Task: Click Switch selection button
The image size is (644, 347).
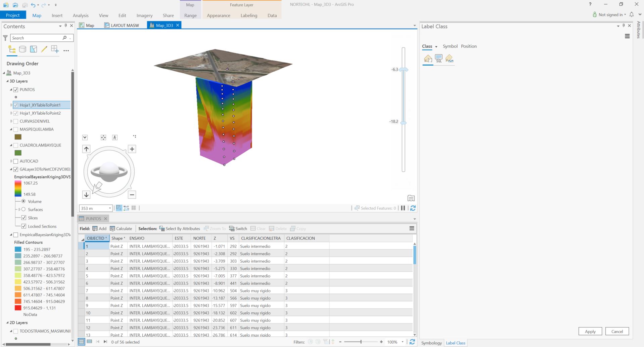Action: tap(238, 229)
